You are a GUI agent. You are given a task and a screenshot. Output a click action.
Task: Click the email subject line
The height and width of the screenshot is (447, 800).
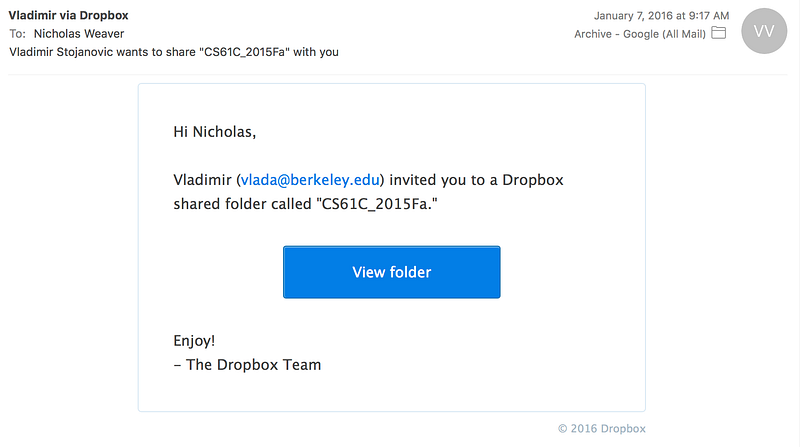click(x=173, y=51)
